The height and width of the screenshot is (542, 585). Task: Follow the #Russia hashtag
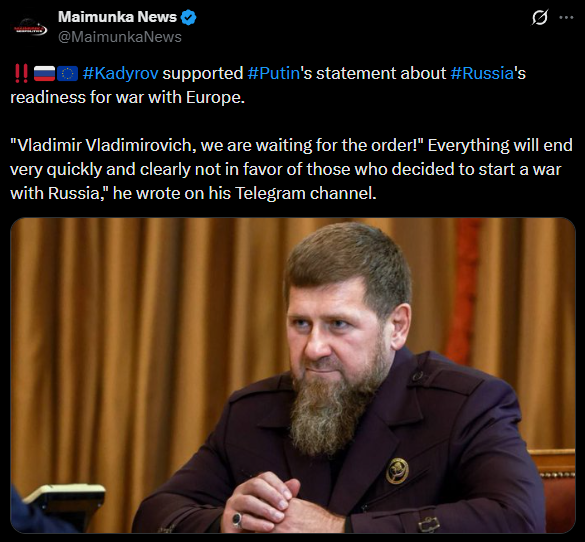(x=482, y=73)
